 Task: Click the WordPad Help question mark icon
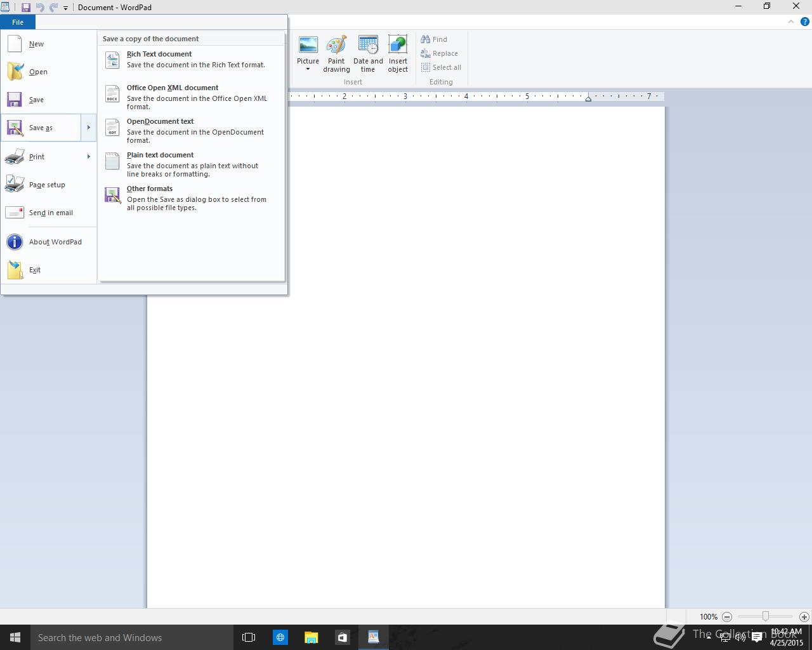pos(805,22)
